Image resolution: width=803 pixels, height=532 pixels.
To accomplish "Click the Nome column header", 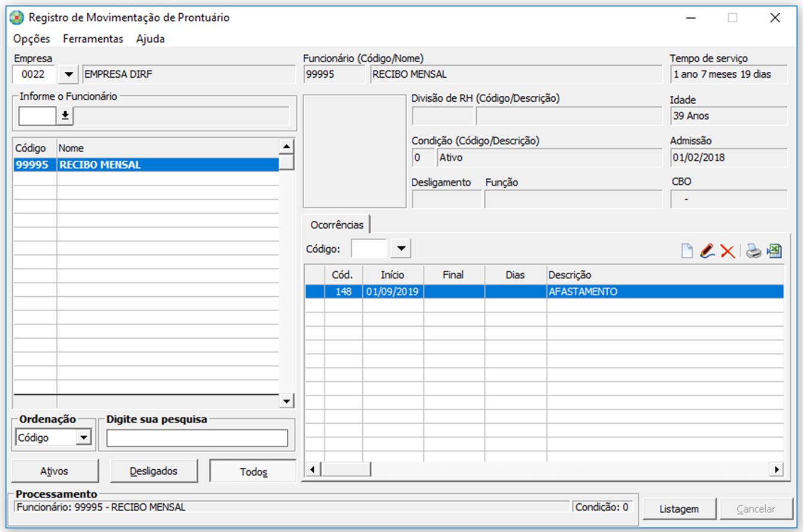I will [168, 148].
